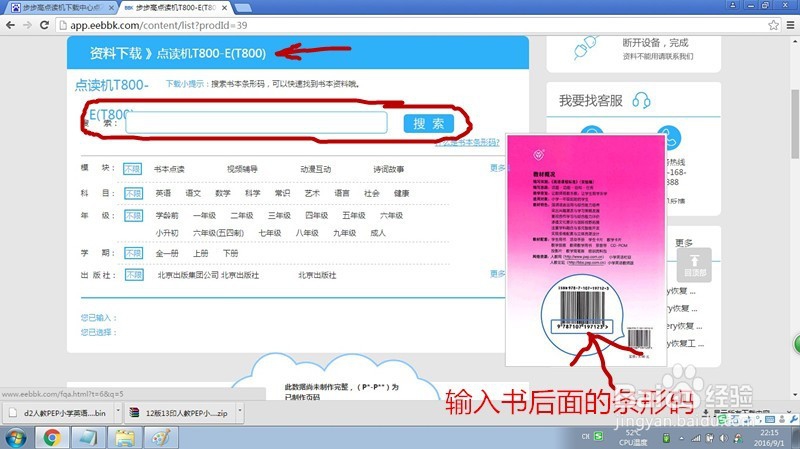Open the 什么是书本条形码 help link
Image resolution: width=800 pixels, height=449 pixels.
pyautogui.click(x=467, y=142)
